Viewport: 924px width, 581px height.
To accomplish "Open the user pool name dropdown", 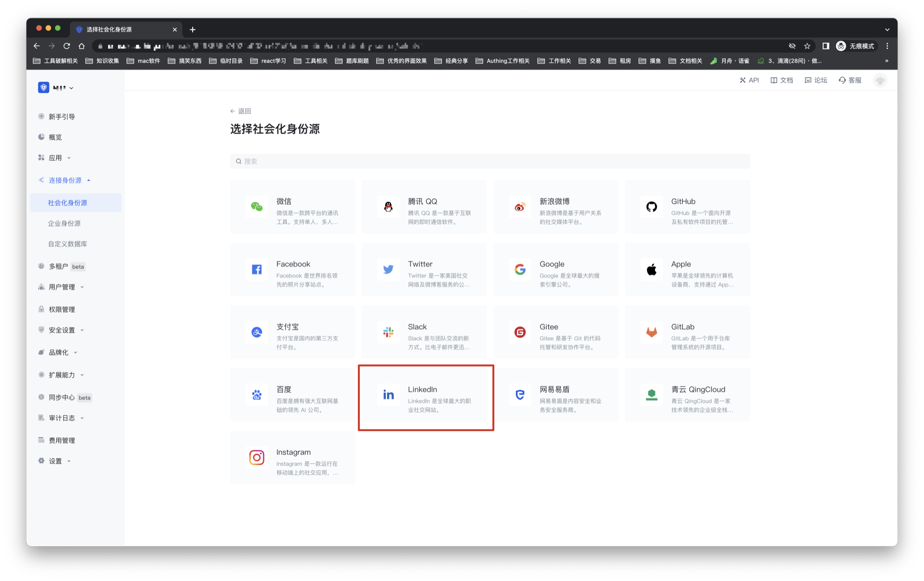I will (x=63, y=88).
